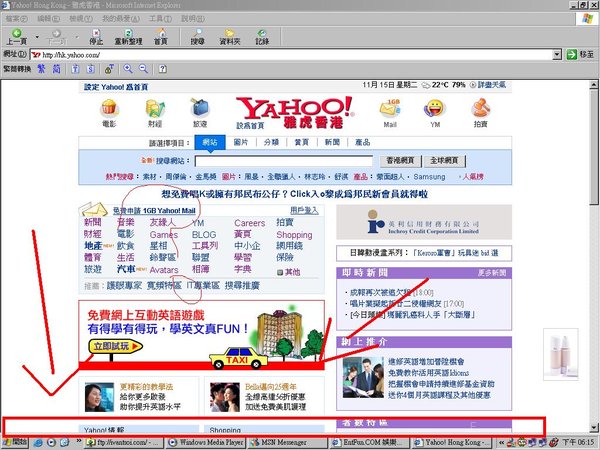Switch to Windows Media Player taskbar button
This screenshot has width=600, height=450.
pyautogui.click(x=206, y=442)
